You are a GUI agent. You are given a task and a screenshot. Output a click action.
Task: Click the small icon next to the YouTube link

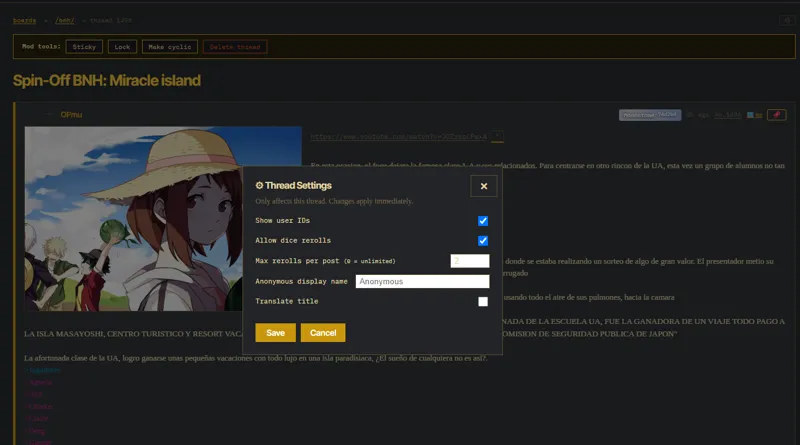[497, 136]
